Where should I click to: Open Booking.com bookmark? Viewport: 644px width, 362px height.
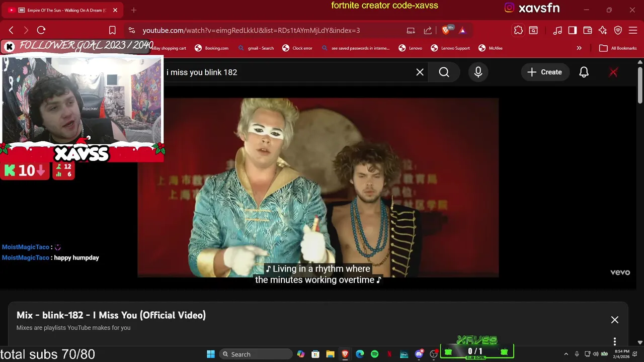[211, 48]
